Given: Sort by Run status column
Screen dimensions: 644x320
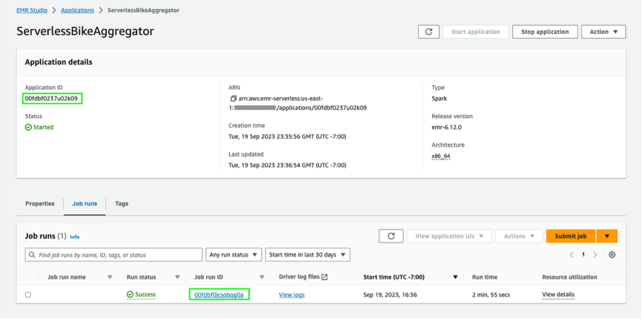Looking at the screenshot, I should point(178,278).
